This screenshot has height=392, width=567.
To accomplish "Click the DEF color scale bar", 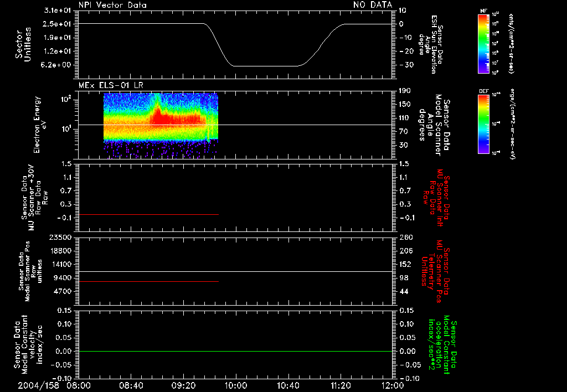I will (x=483, y=124).
